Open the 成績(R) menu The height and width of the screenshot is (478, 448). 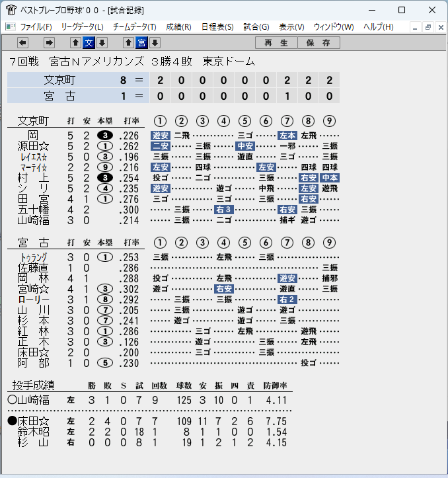point(178,27)
